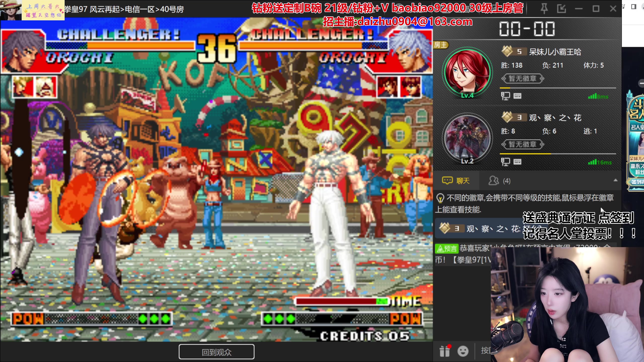Open pop-out mini window mode icon
The height and width of the screenshot is (362, 644).
coord(561,9)
